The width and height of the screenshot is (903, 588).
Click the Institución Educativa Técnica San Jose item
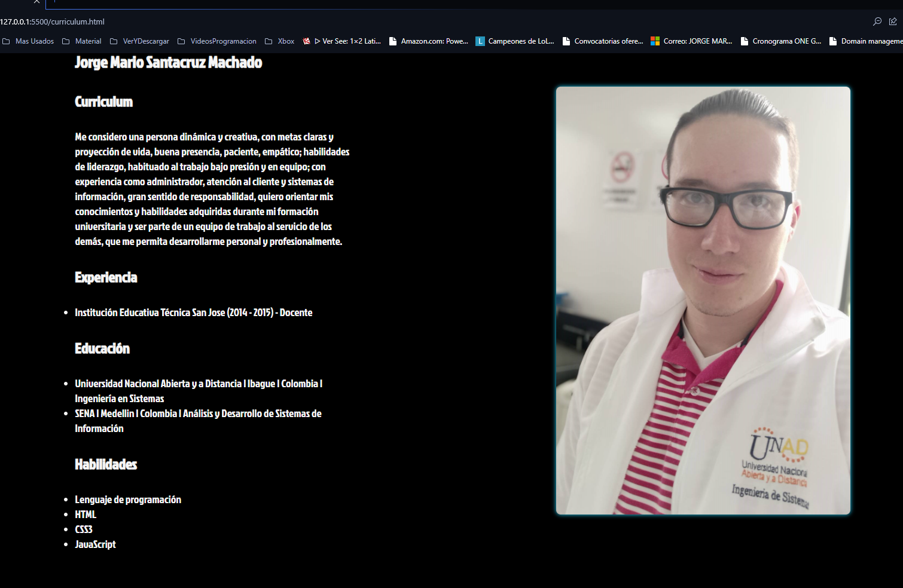(x=194, y=313)
